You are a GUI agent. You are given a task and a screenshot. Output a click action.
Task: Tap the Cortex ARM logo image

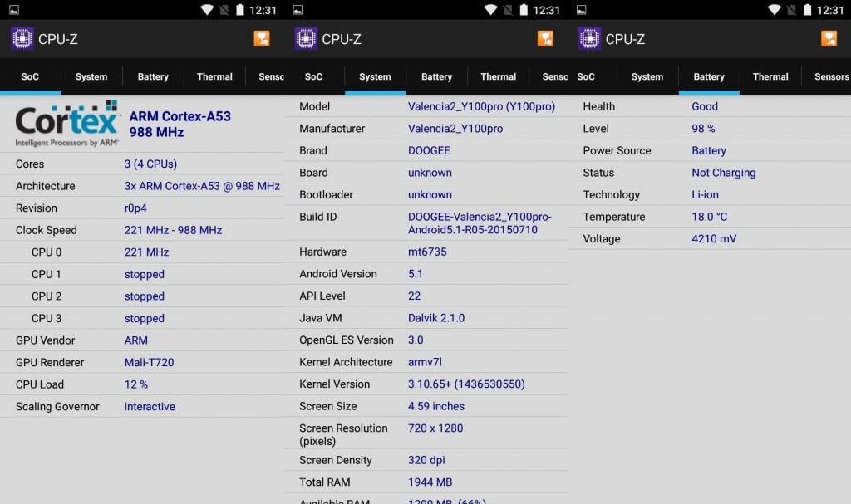point(66,124)
